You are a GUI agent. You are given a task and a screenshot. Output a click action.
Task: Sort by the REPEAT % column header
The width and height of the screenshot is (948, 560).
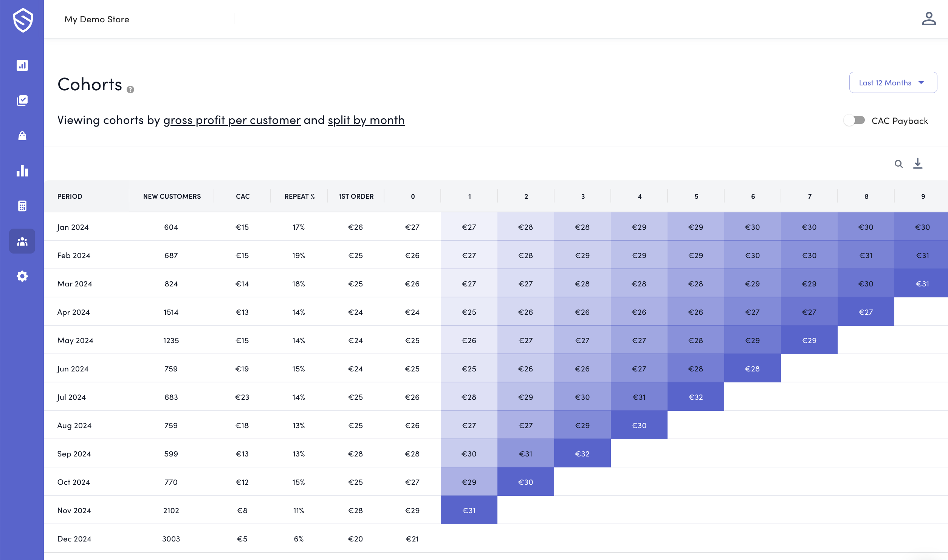point(299,196)
